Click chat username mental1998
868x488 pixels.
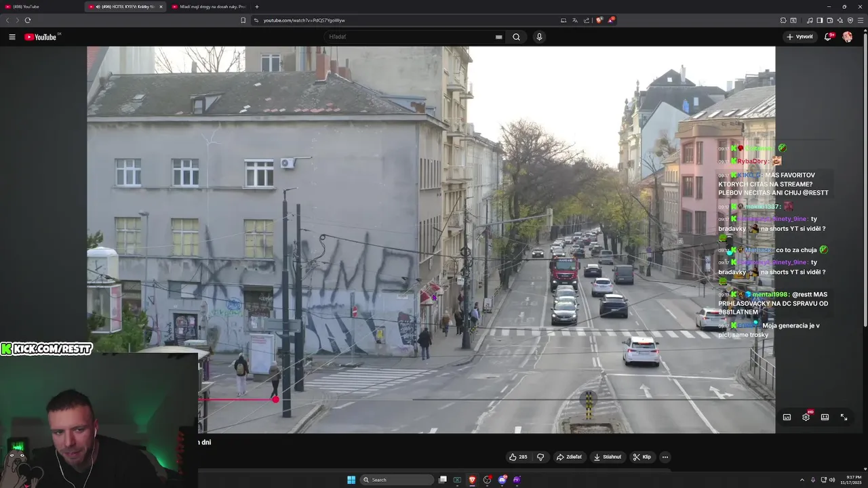click(771, 294)
